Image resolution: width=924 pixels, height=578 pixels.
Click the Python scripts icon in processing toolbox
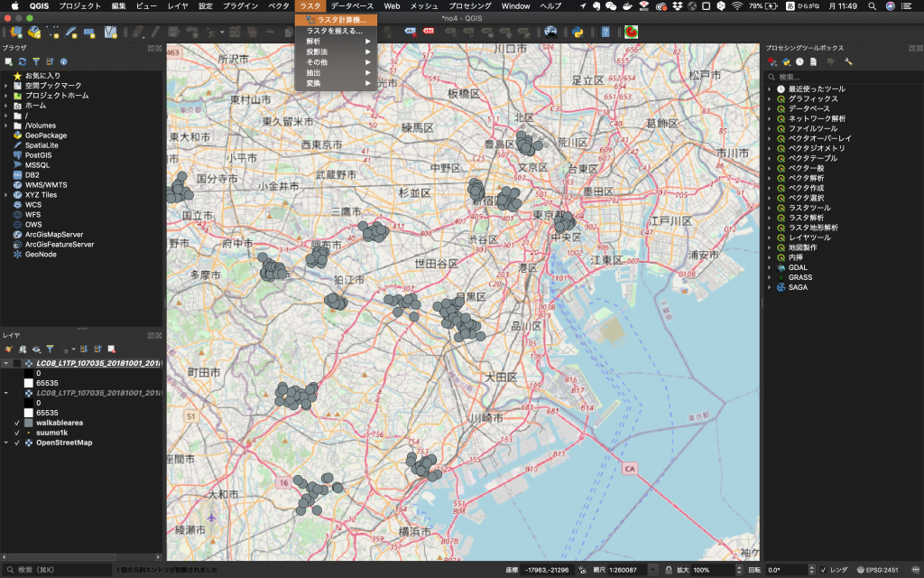click(786, 61)
